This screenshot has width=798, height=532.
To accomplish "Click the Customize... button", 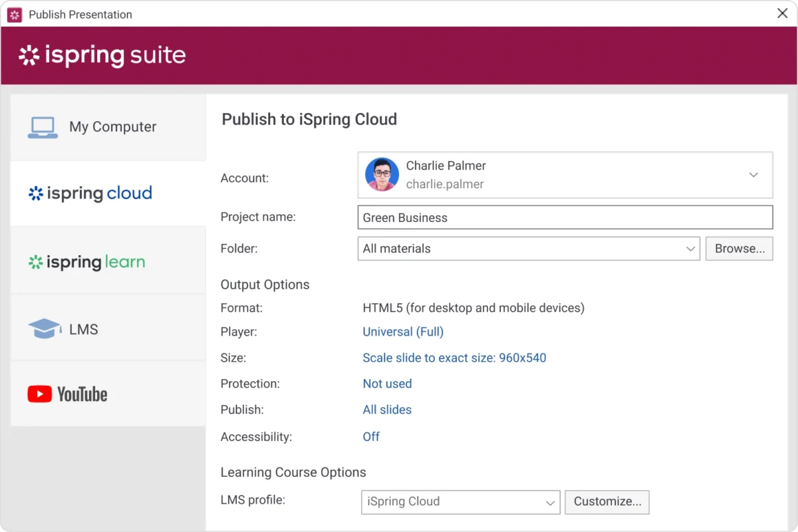I will click(607, 502).
